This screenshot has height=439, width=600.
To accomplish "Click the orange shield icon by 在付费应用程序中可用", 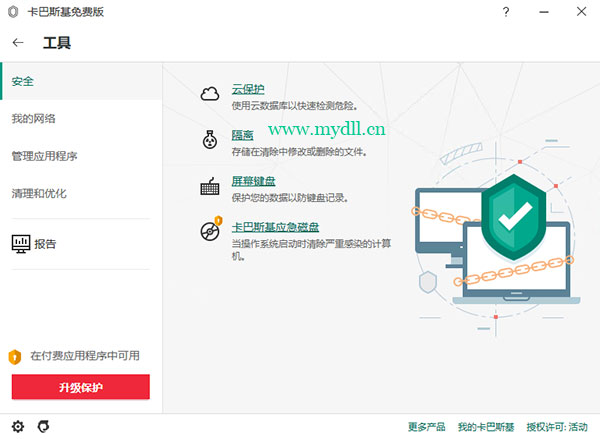I will [15, 357].
